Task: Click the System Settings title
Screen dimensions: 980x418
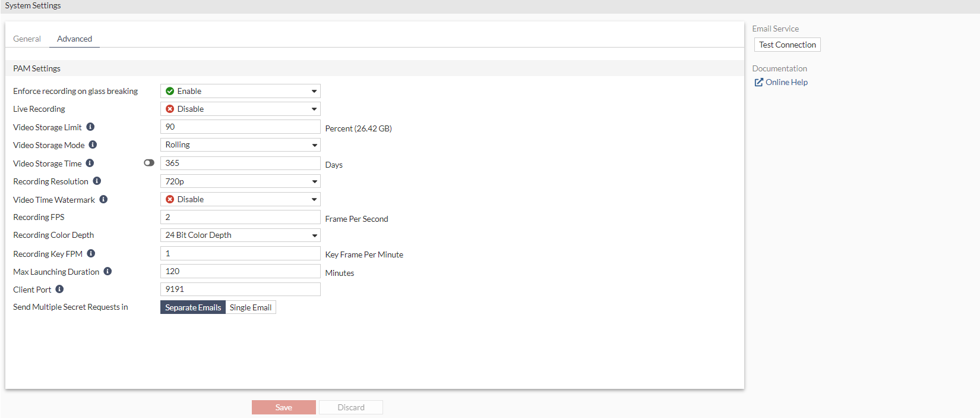Action: click(33, 5)
